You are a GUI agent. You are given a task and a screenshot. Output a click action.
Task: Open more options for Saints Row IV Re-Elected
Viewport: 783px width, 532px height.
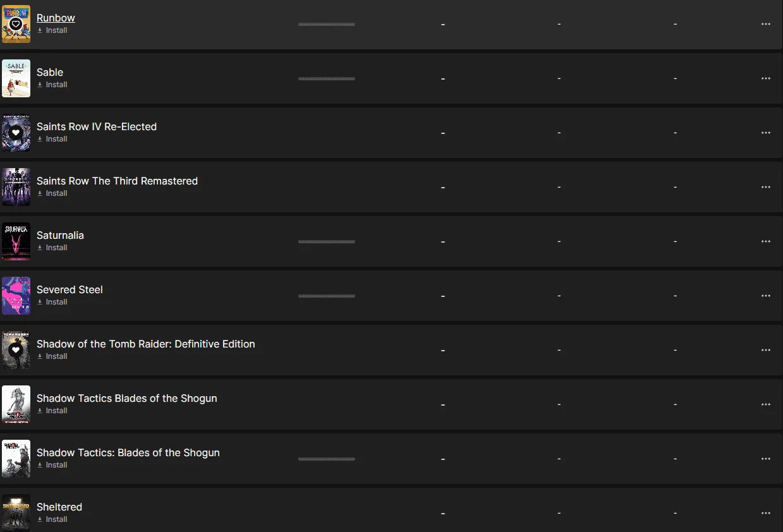[766, 133]
